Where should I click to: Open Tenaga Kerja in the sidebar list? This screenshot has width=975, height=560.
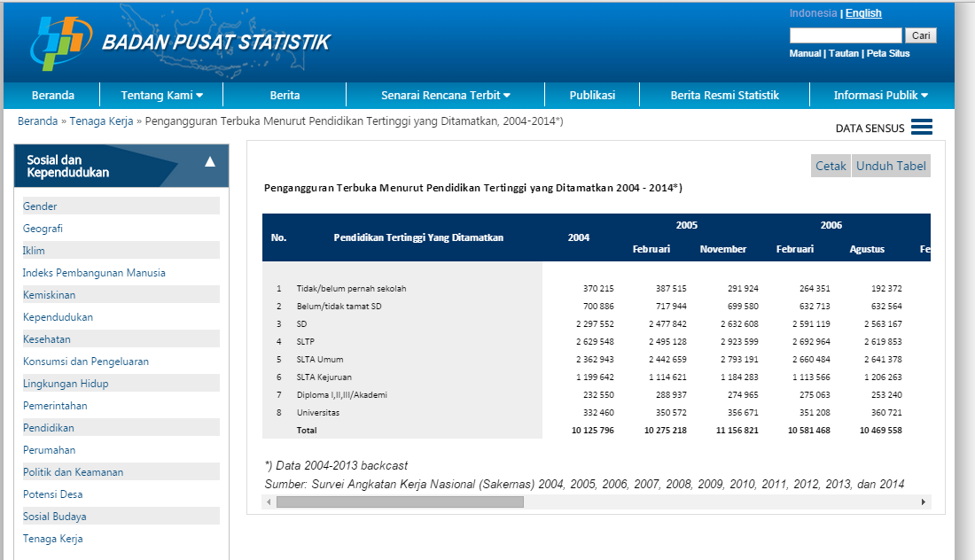[53, 539]
